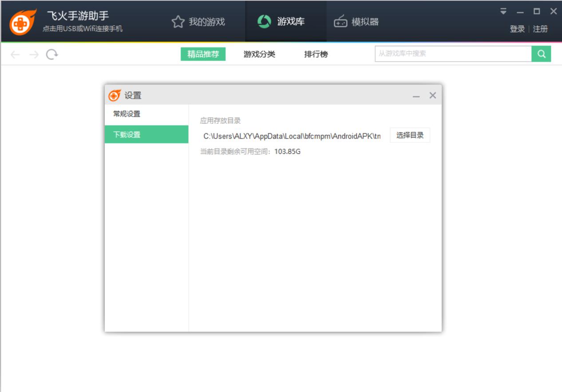Minimize the main application window
Viewport: 562px width, 392px height.
(x=520, y=12)
